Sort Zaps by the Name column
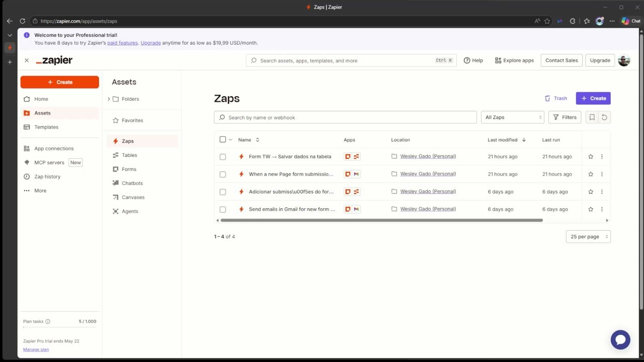The height and width of the screenshot is (362, 644). [x=249, y=140]
